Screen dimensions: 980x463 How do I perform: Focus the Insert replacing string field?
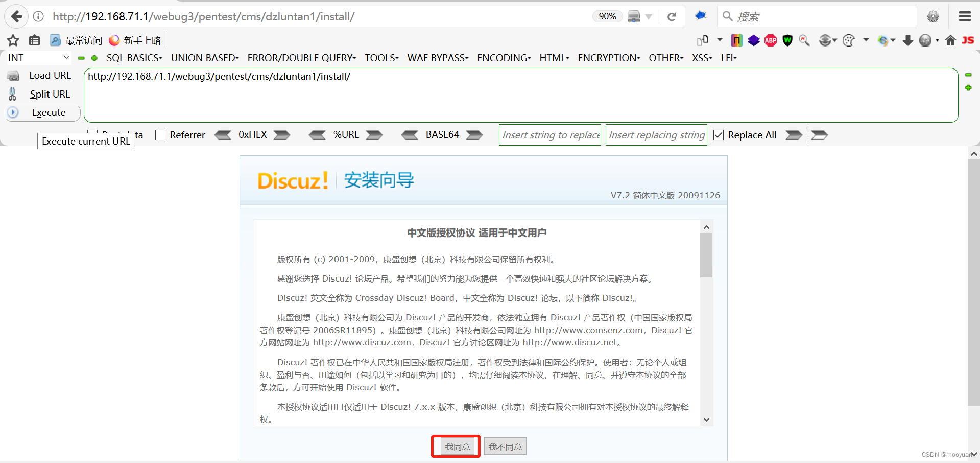pos(656,135)
